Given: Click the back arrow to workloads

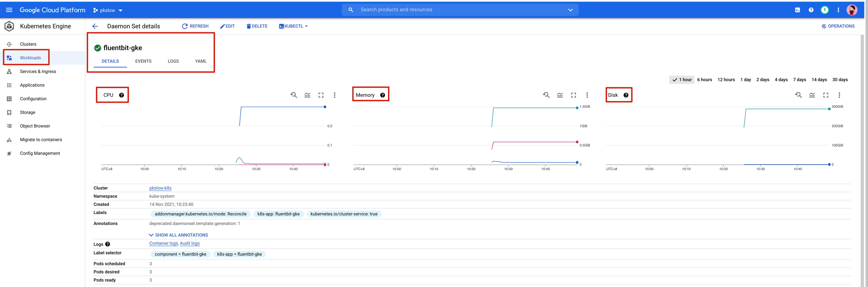Looking at the screenshot, I should tap(95, 26).
